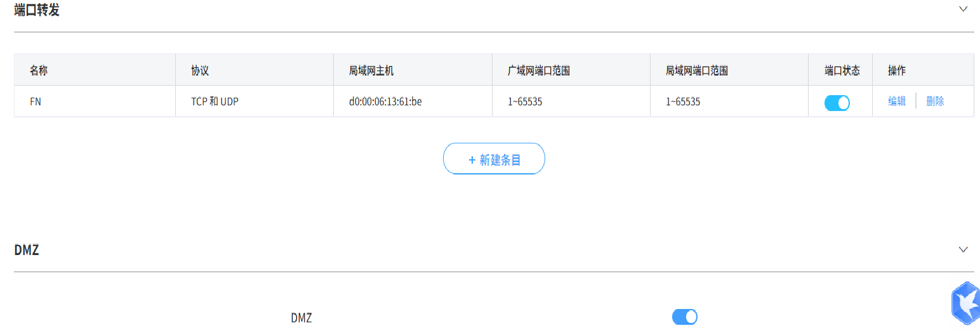Select 1~65535 under 局域网端口范围
Viewport: 980px width, 335px height.
683,102
